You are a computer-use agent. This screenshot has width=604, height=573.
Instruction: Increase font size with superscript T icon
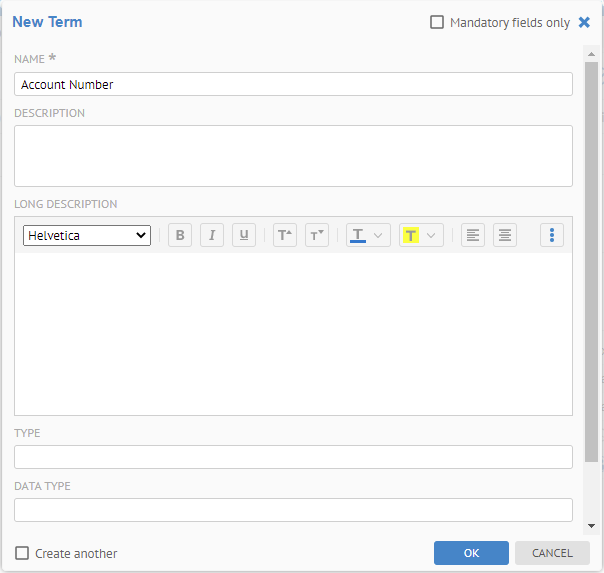[x=285, y=236]
